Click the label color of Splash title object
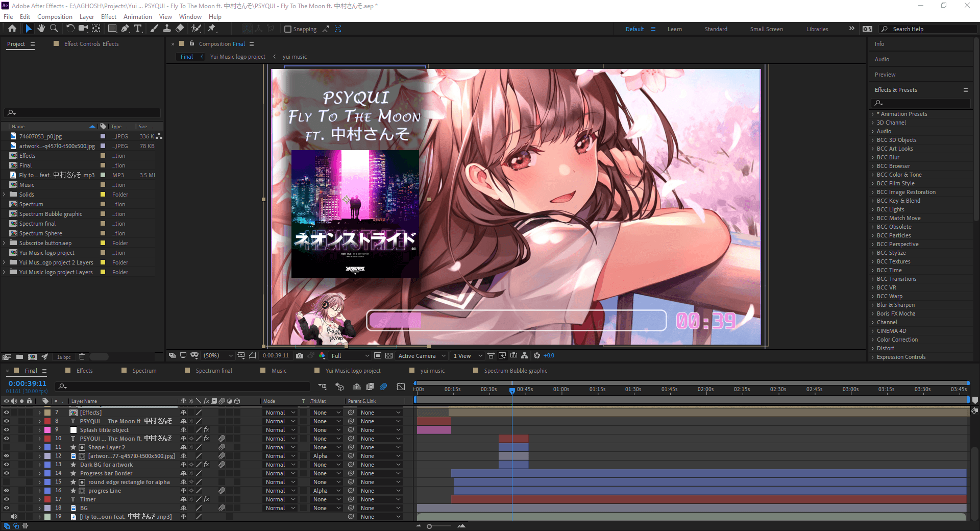Viewport: 980px width, 531px height. 47,430
